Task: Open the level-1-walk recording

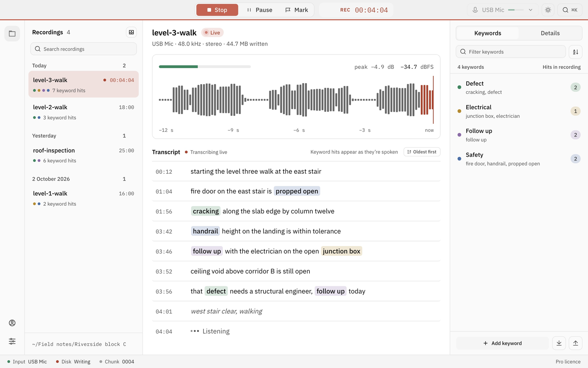Action: (84, 198)
